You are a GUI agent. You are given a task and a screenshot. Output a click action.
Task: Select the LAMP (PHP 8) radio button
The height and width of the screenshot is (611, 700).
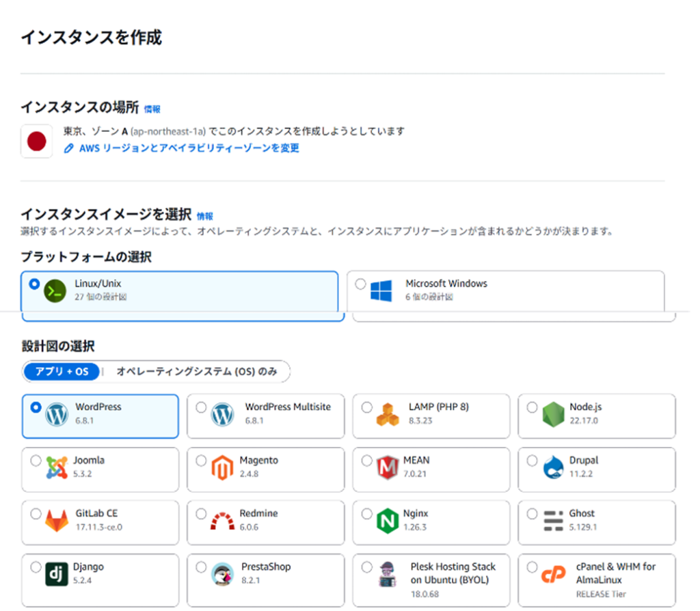[x=366, y=407]
